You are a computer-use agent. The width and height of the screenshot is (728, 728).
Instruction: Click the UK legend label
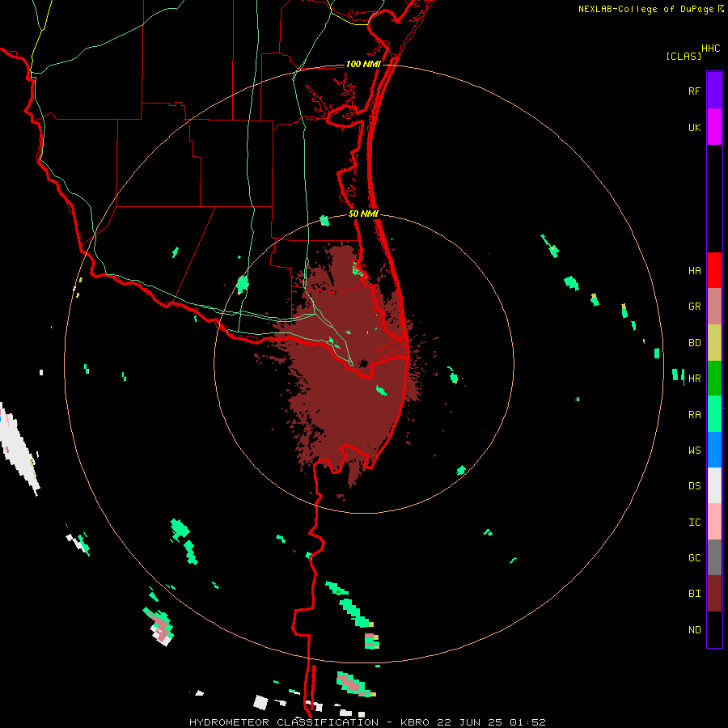tap(694, 127)
